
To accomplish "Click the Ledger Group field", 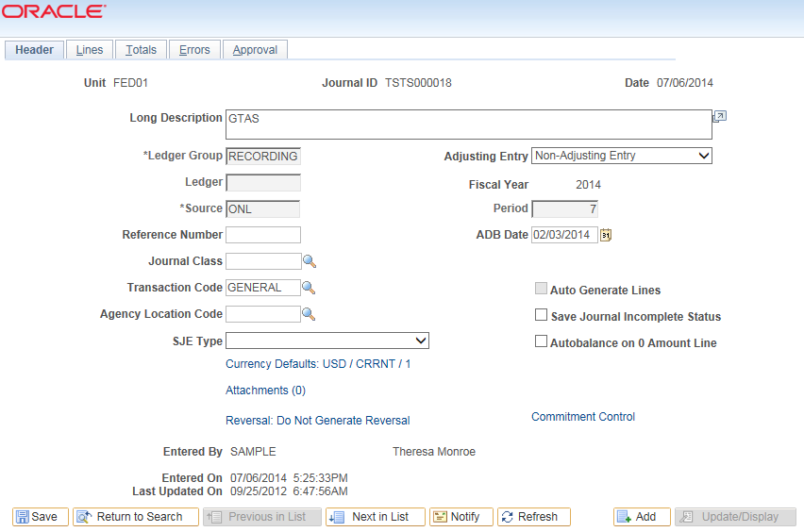I will coord(263,157).
